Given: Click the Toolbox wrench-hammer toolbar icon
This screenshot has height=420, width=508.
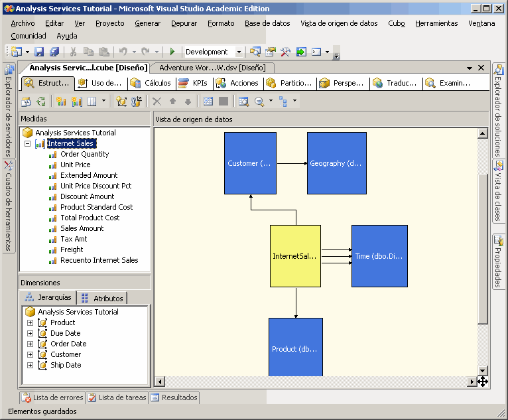Looking at the screenshot, I should point(285,52).
